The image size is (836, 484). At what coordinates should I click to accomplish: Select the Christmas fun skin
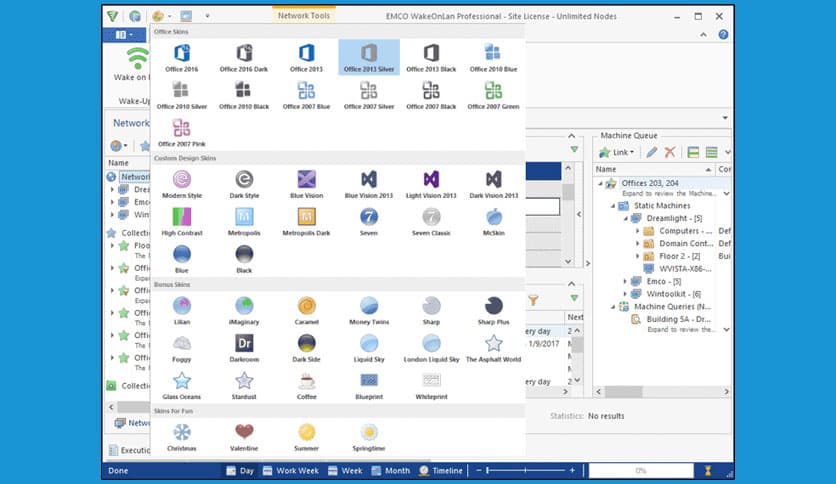[x=181, y=437]
